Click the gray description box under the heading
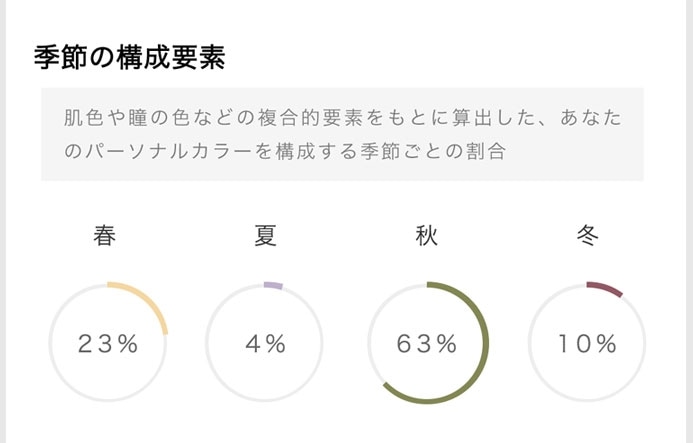The height and width of the screenshot is (443, 693). click(x=342, y=134)
